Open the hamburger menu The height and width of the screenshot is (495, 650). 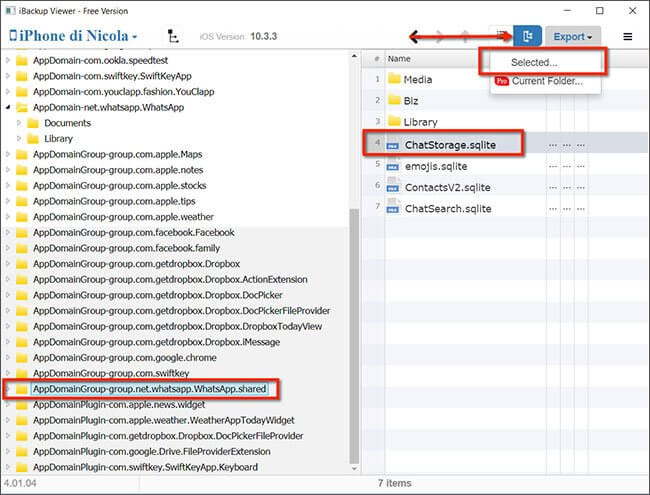pos(628,36)
